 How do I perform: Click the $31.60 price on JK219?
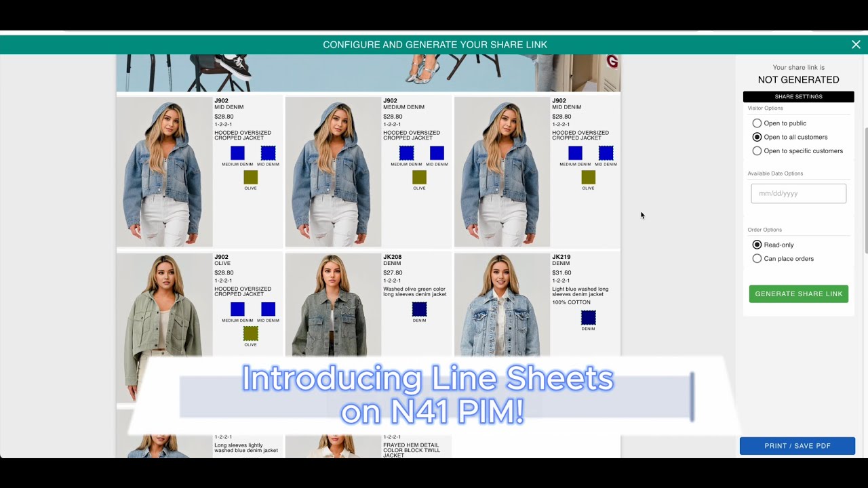click(561, 272)
